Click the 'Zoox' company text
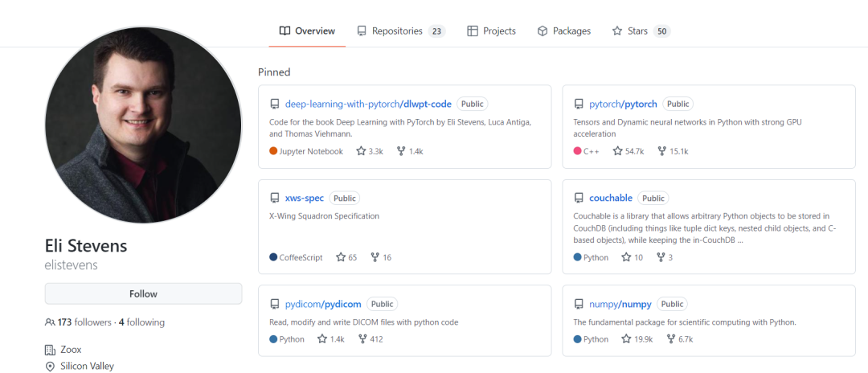The image size is (868, 373). [x=71, y=350]
